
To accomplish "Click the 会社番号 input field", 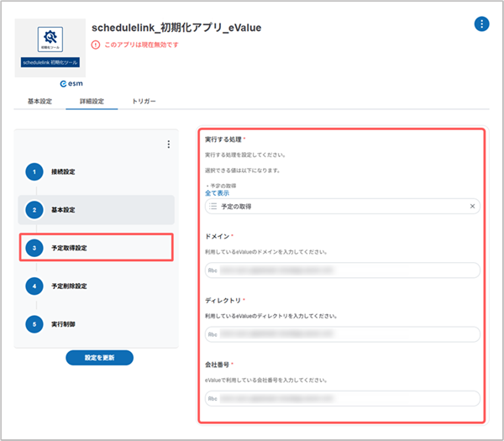I will tap(343, 398).
